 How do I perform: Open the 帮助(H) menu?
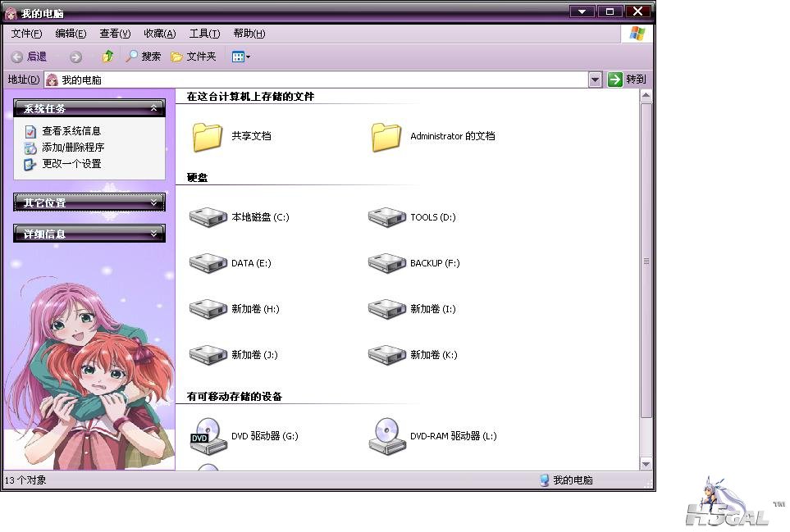coord(249,34)
